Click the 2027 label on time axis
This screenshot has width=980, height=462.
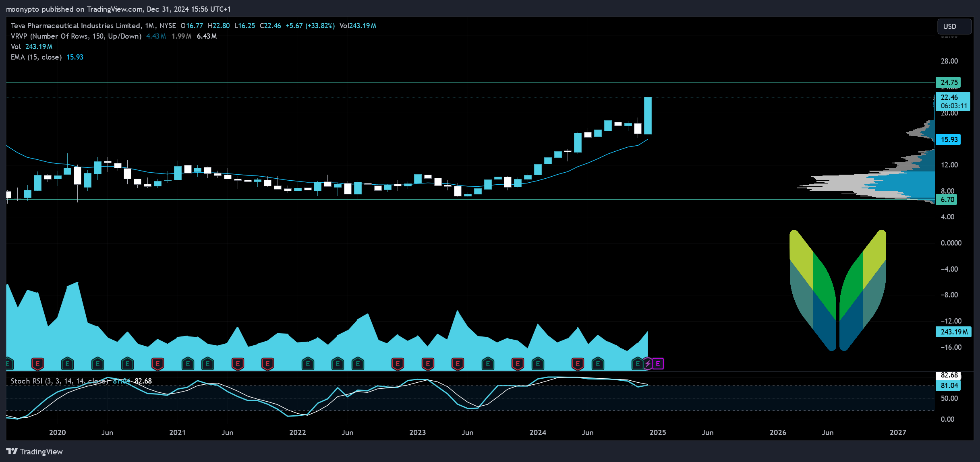point(898,433)
